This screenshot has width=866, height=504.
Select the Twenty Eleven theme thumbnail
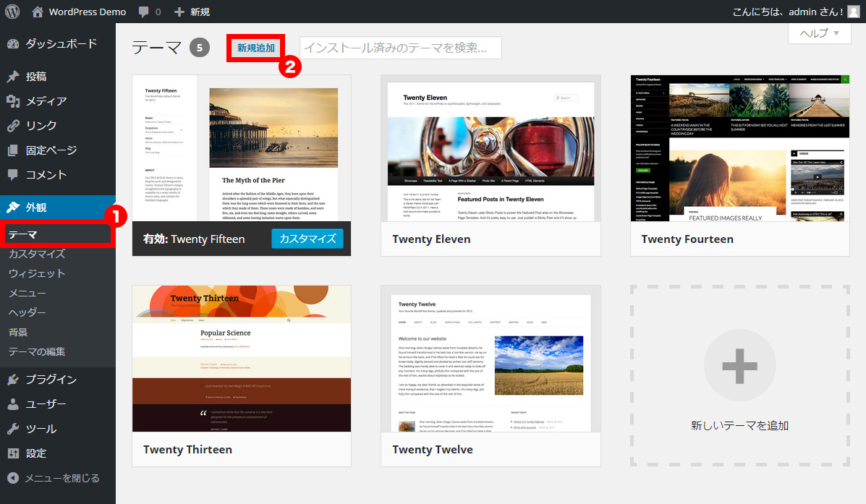point(491,148)
